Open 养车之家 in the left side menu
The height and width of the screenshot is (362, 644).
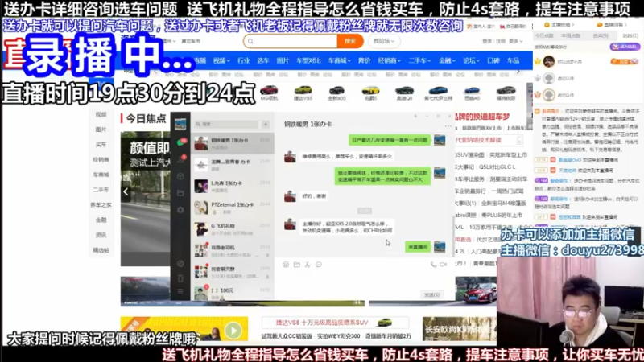[101, 205]
